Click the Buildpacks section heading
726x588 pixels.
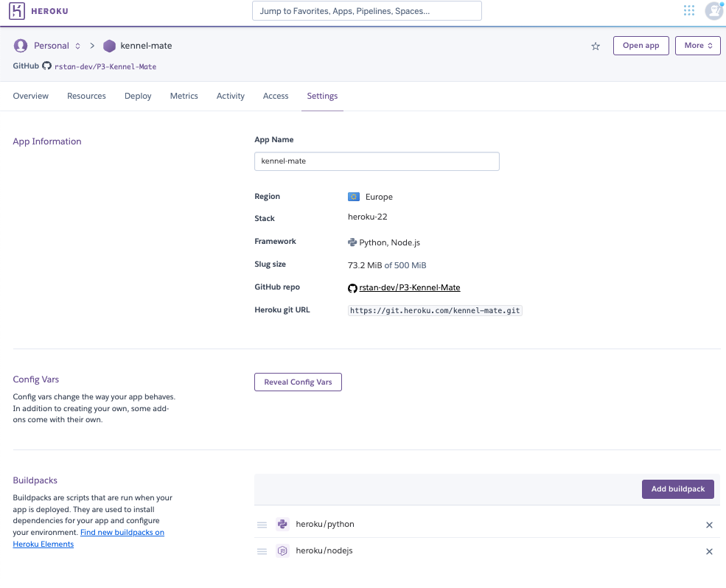(35, 480)
